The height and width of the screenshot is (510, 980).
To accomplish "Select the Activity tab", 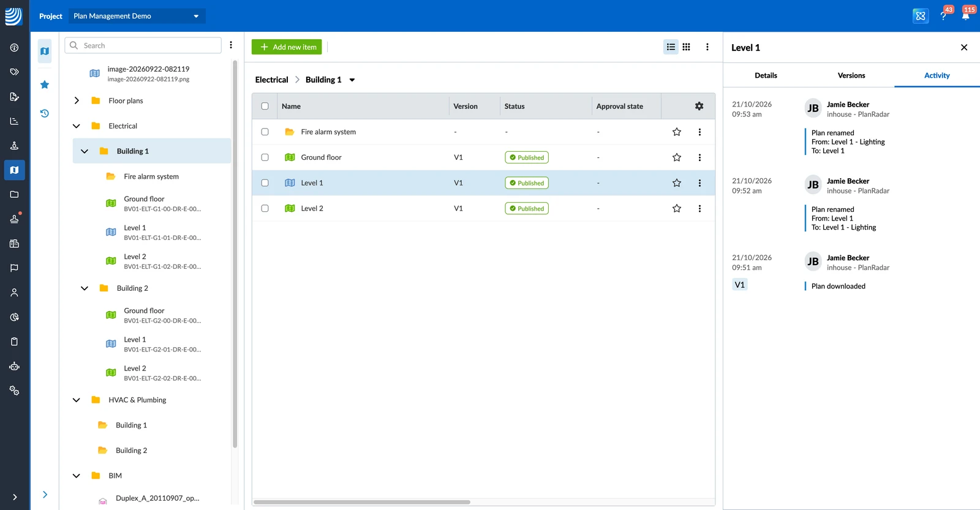I will [937, 75].
